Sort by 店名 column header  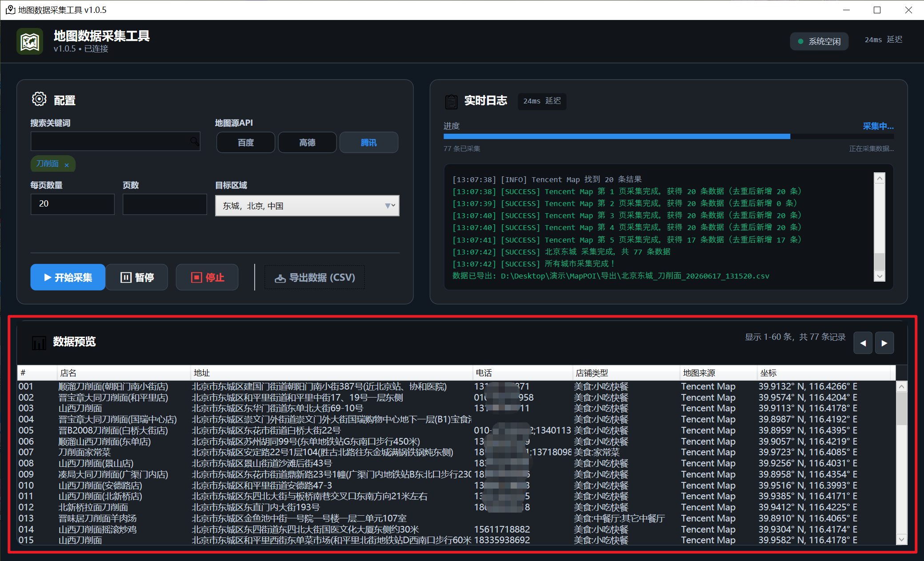click(124, 373)
